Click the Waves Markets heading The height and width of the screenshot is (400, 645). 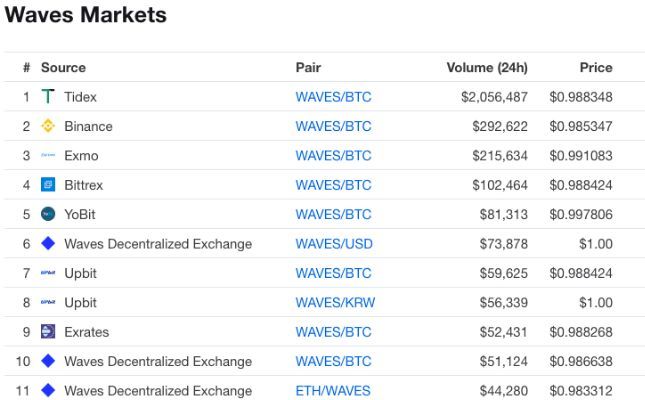[85, 16]
